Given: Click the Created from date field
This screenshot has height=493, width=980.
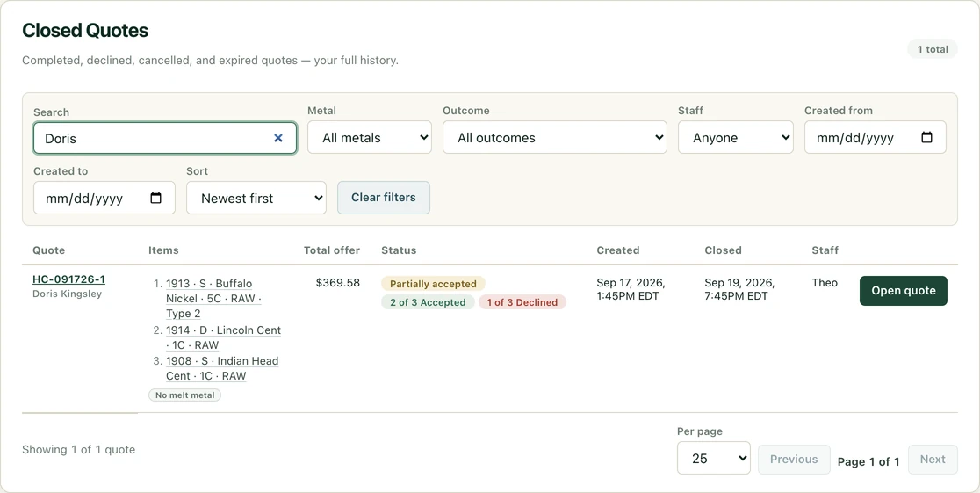Looking at the screenshot, I should point(875,137).
